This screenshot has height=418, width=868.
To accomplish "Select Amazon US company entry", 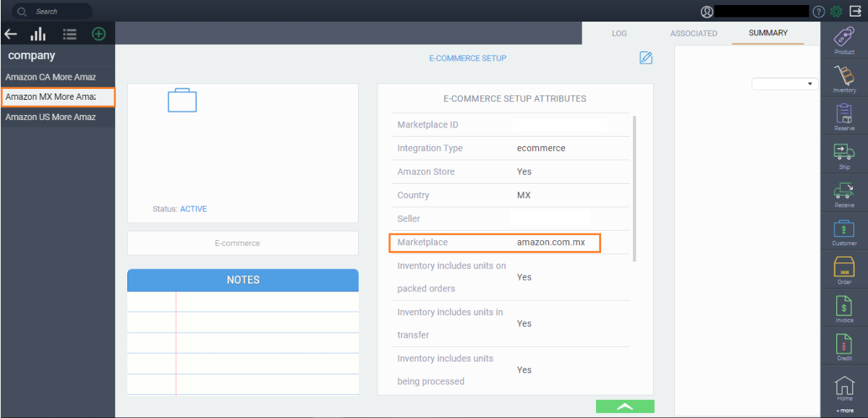I will (58, 116).
